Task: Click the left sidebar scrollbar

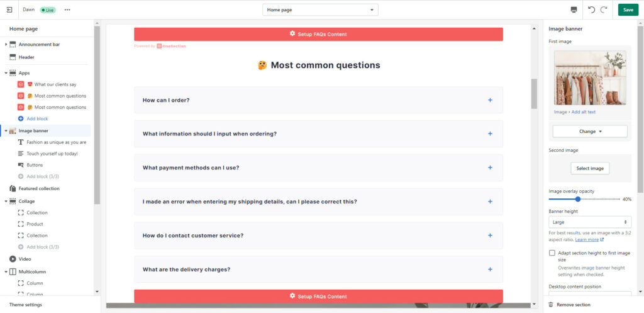Action: (x=97, y=115)
